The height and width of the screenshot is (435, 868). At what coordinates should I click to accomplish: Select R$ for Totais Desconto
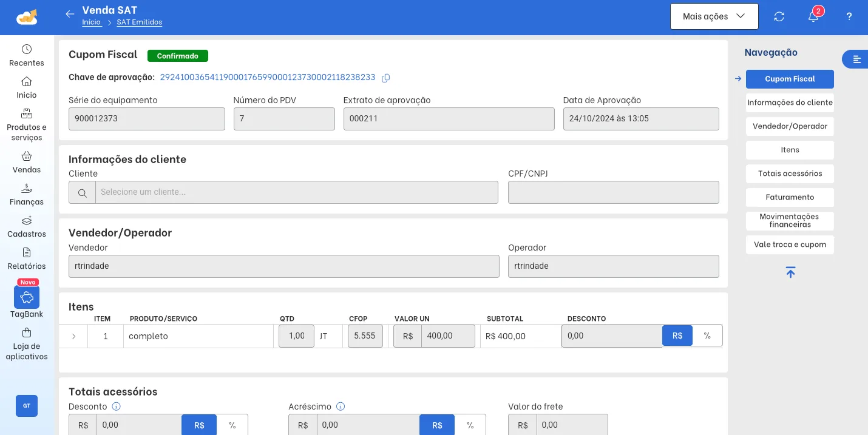pyautogui.click(x=199, y=425)
